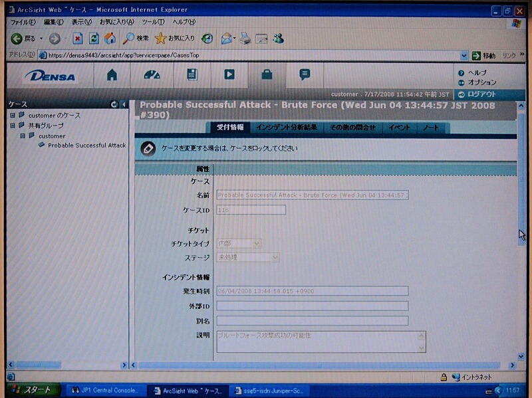
Task: Open the ArcSight Notifications speech bubble icon
Action: click(305, 74)
